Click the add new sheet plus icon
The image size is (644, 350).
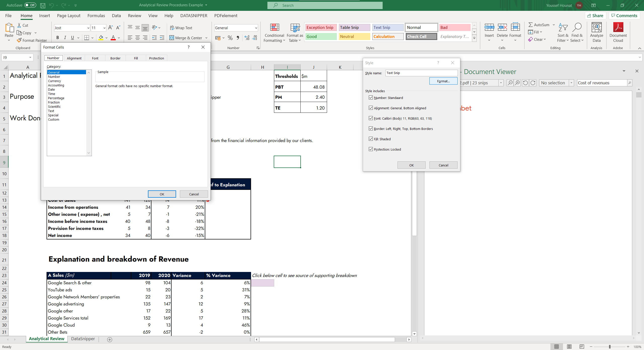pyautogui.click(x=110, y=340)
